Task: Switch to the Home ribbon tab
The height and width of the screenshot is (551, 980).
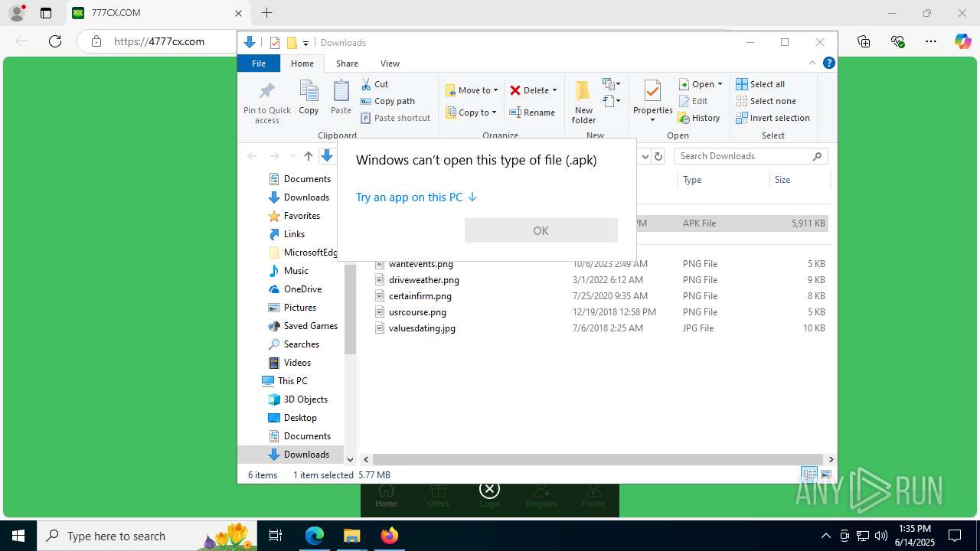Action: click(302, 64)
